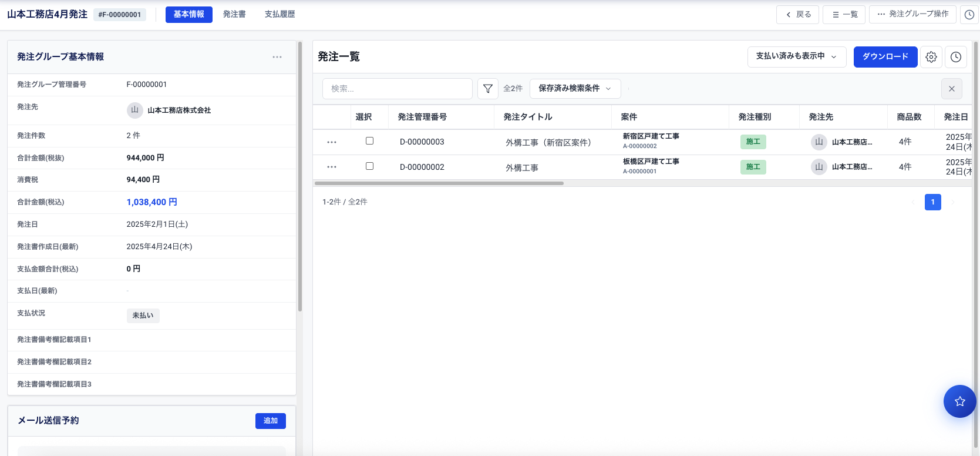Click 新宿区戸建て工事 project cell
980x456 pixels.
651,136
